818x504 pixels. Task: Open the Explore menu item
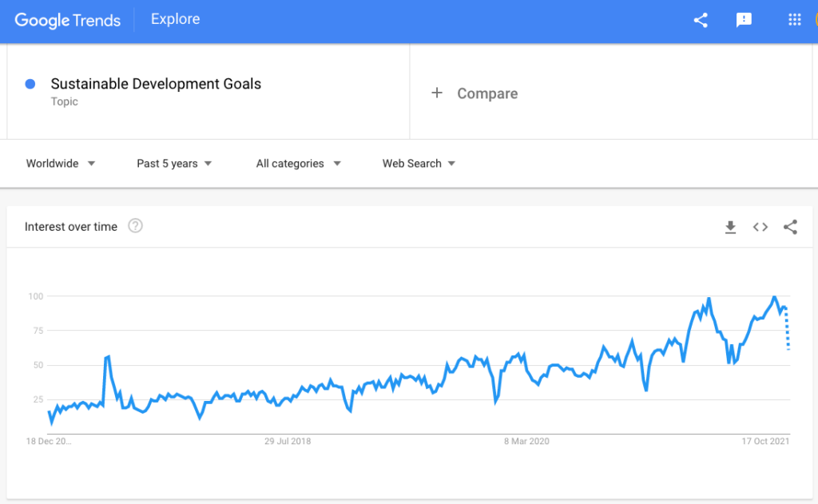tap(175, 18)
